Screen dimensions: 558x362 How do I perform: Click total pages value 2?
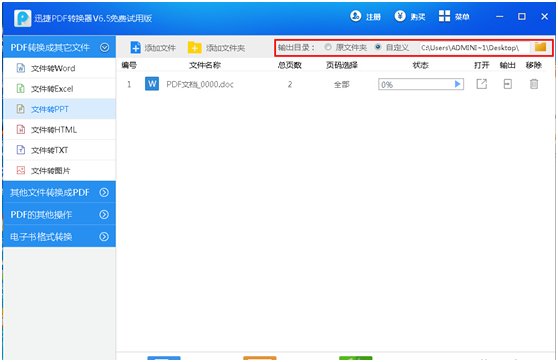(290, 84)
